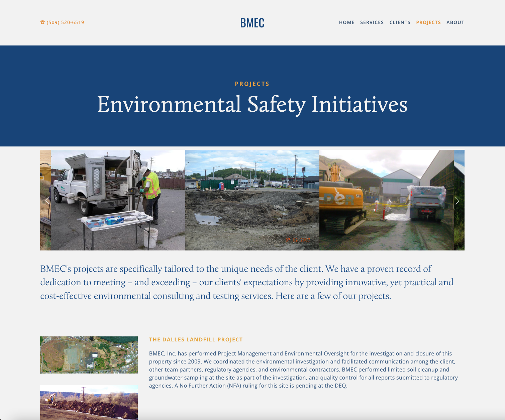Click the telephone icon beside the phone number
The image size is (505, 420).
[x=42, y=22]
